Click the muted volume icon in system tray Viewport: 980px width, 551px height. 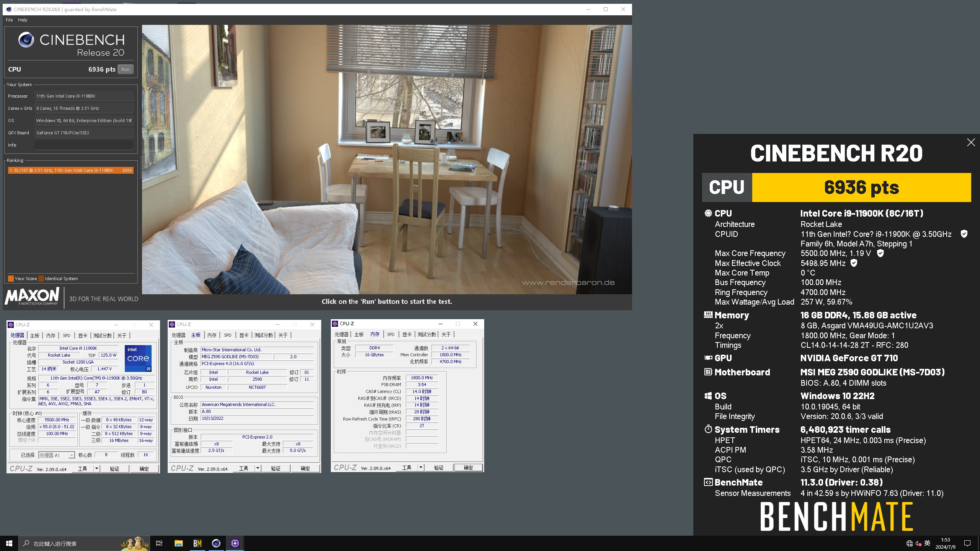(918, 543)
